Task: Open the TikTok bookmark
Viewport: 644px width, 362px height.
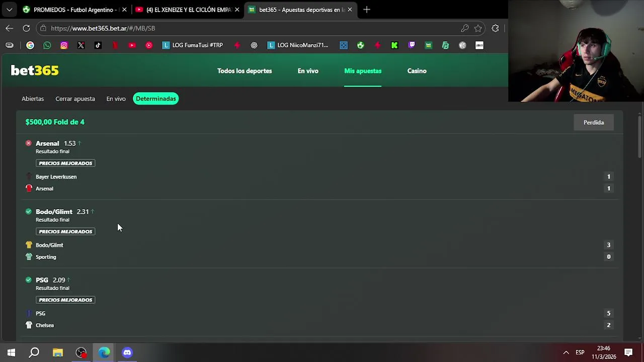Action: tap(98, 45)
